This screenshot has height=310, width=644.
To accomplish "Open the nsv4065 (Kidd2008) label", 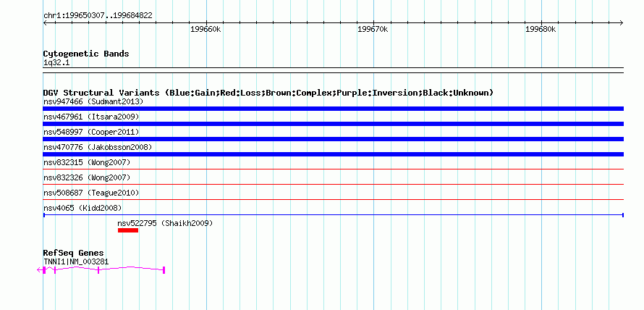I will 82,208.
